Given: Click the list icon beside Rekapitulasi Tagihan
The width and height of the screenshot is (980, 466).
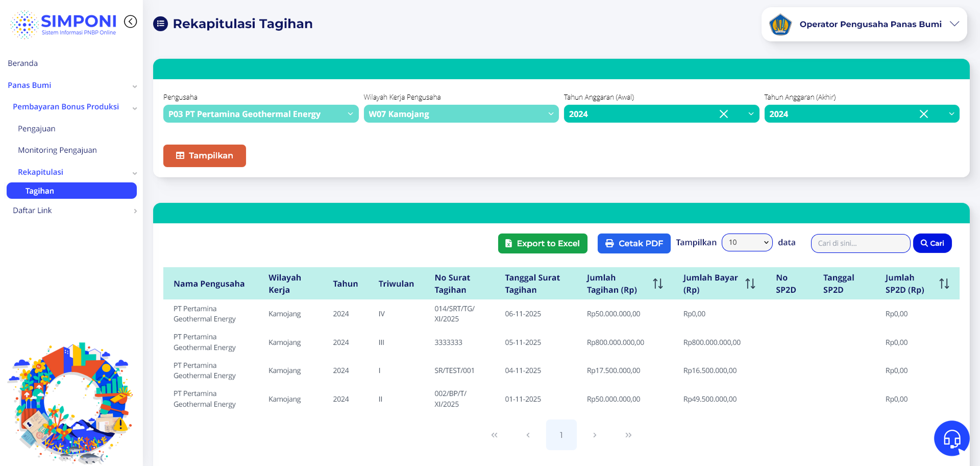Looking at the screenshot, I should pos(161,24).
